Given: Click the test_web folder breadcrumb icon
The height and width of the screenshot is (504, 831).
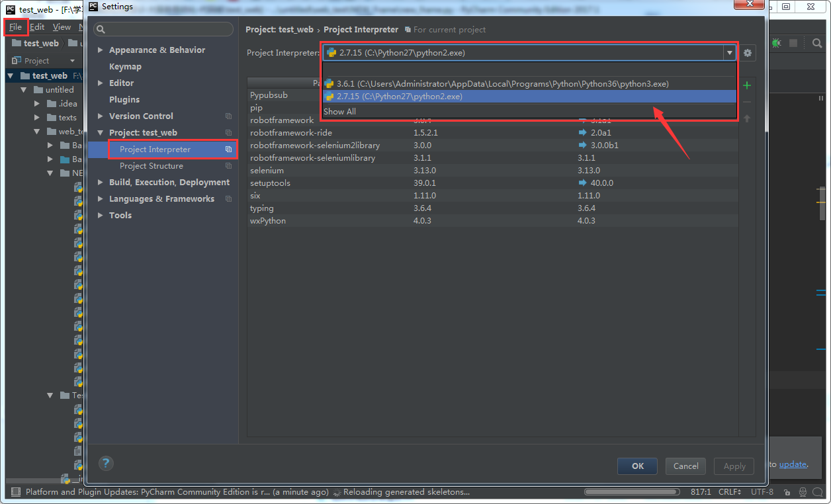Looking at the screenshot, I should pyautogui.click(x=17, y=43).
